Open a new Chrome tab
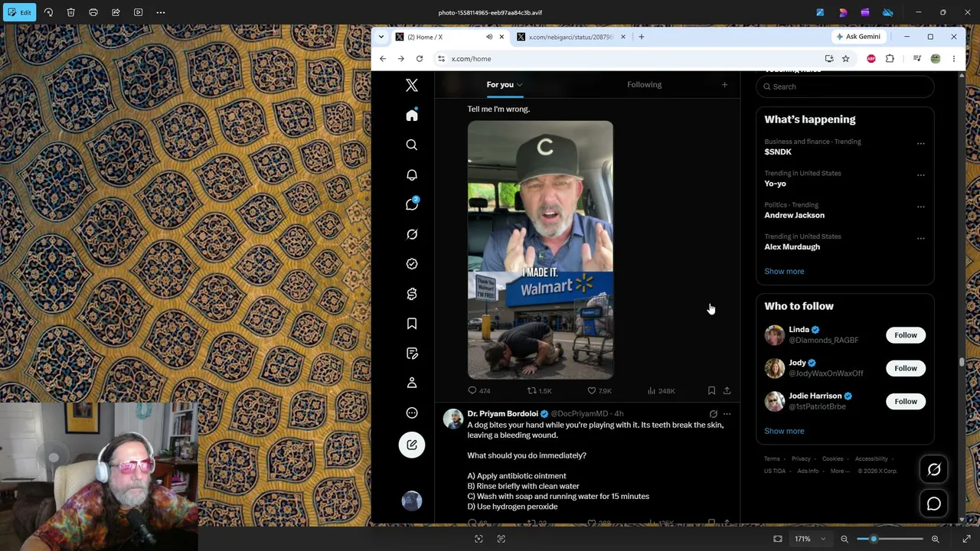The width and height of the screenshot is (980, 551). coord(642,37)
